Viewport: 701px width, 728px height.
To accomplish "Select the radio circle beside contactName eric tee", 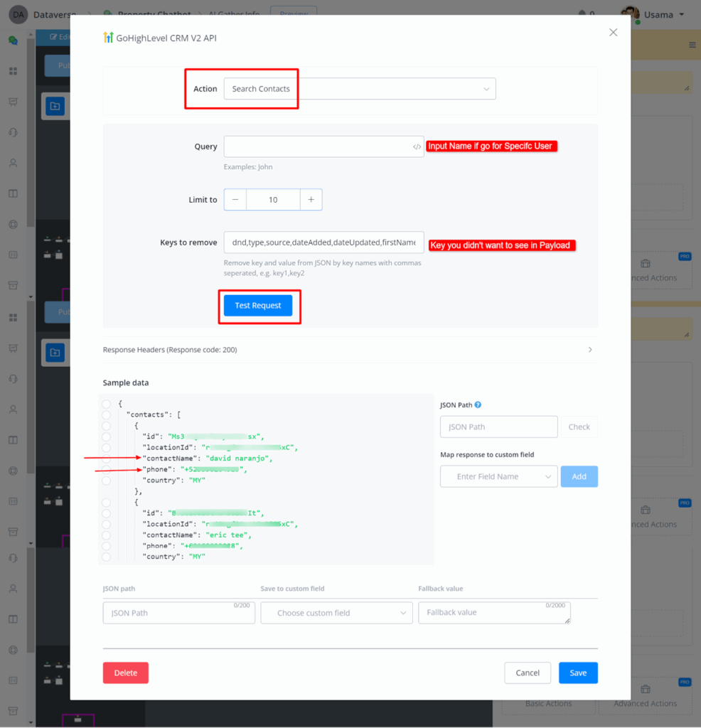I will pos(106,534).
